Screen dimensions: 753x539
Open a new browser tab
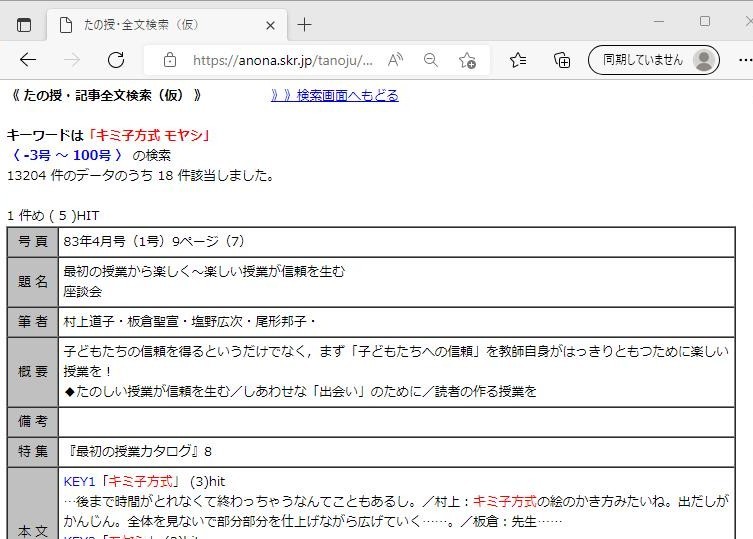point(305,25)
